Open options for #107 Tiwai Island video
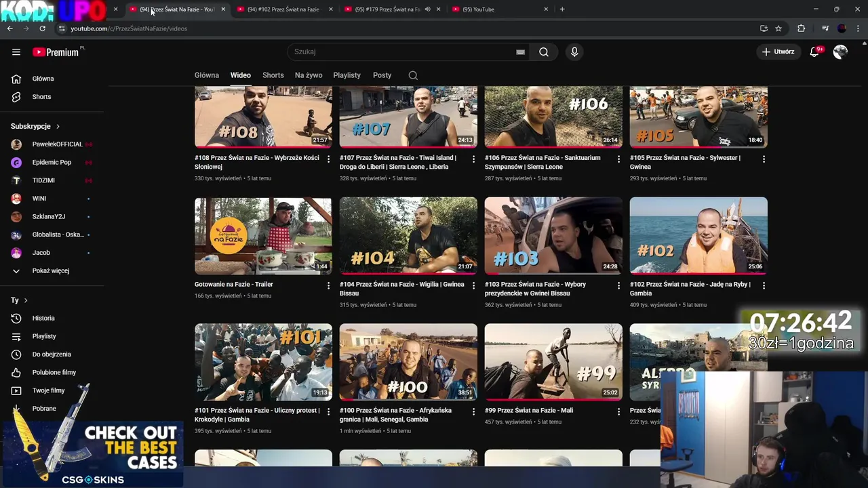The image size is (868, 488). pyautogui.click(x=474, y=159)
